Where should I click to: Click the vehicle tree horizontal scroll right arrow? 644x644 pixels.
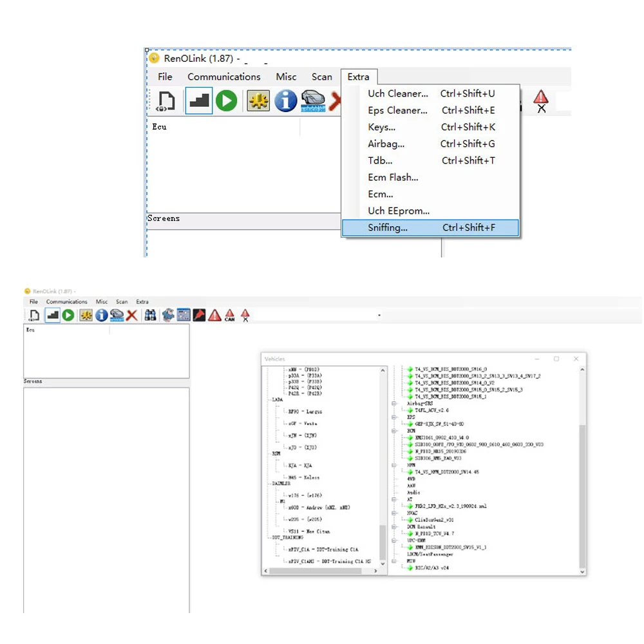click(375, 571)
